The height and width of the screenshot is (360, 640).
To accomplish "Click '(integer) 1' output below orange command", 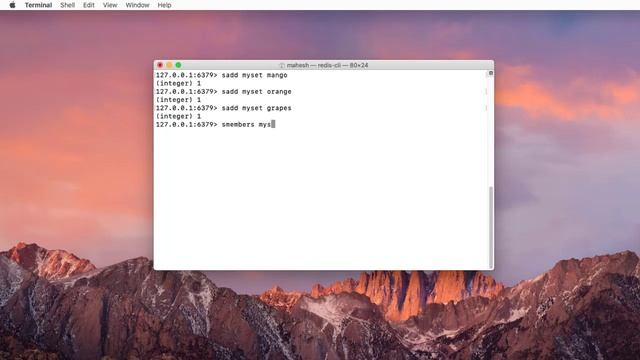I will 178,100.
